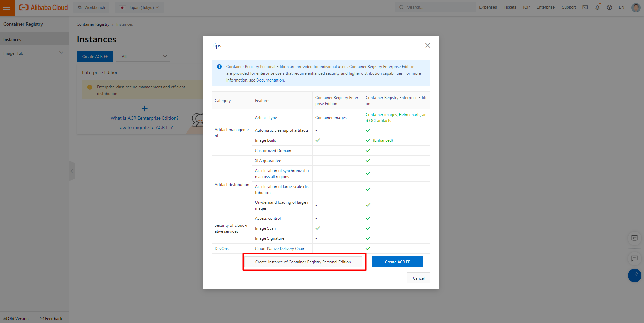644x323 pixels.
Task: Click 'On-demand loading of large images' cell
Action: pos(282,205)
